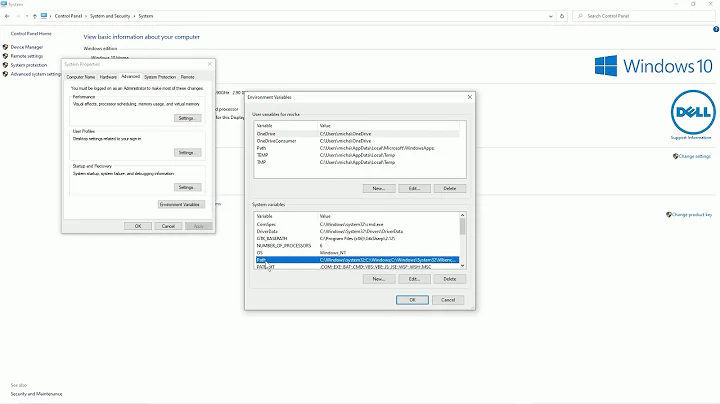Image resolution: width=720 pixels, height=404 pixels.
Task: Select the Advanced tab in System Properties
Action: pyautogui.click(x=130, y=77)
